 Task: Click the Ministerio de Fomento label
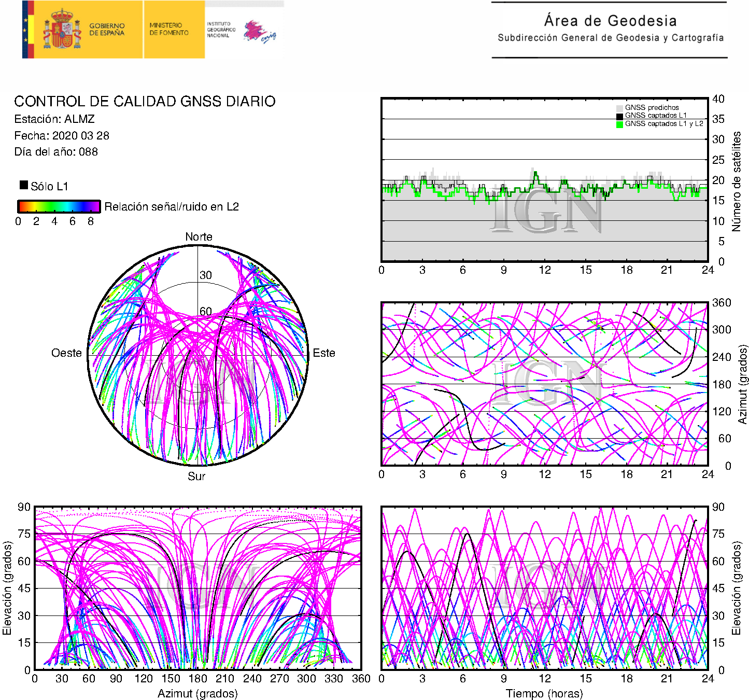[x=169, y=29]
